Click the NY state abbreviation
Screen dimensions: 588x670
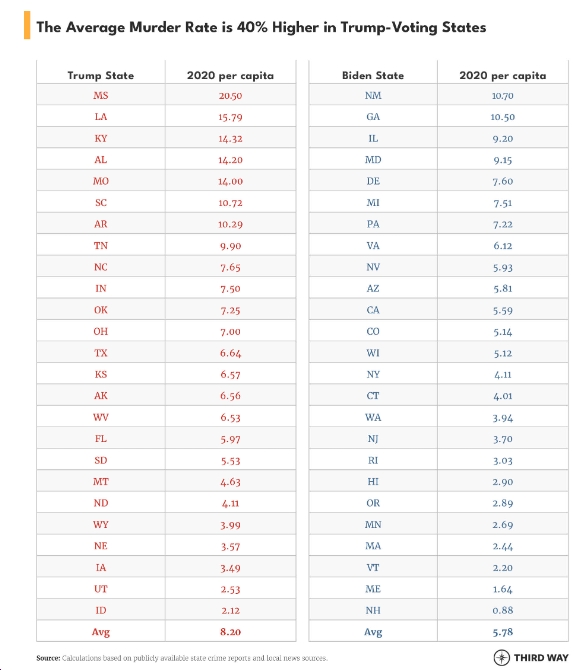[373, 374]
